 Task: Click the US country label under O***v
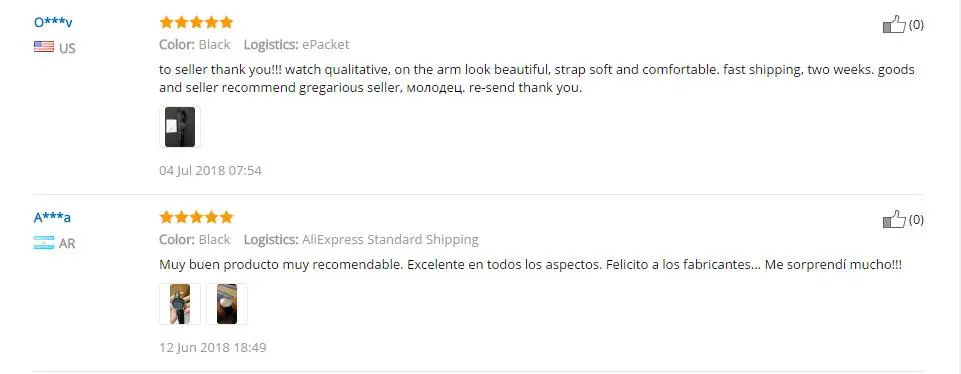[67, 48]
